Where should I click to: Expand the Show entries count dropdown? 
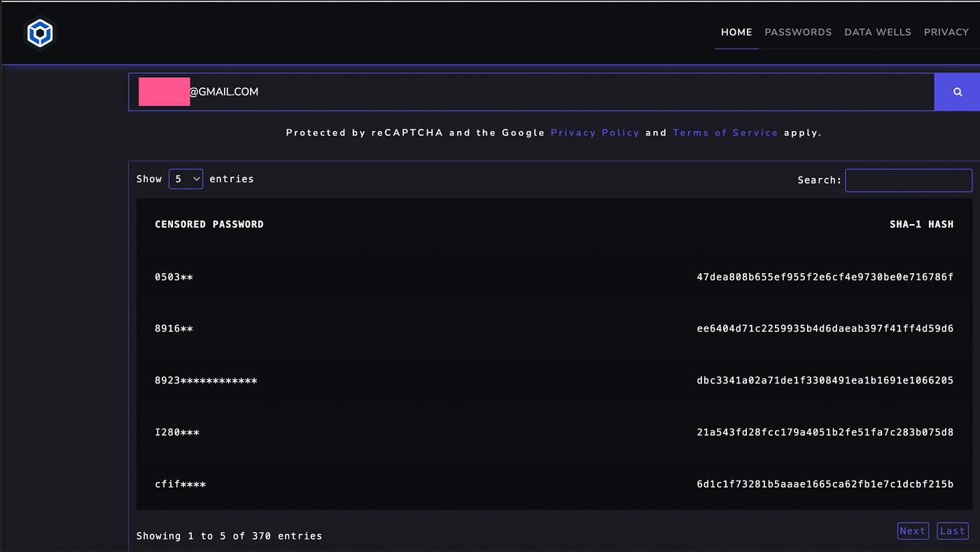(185, 179)
